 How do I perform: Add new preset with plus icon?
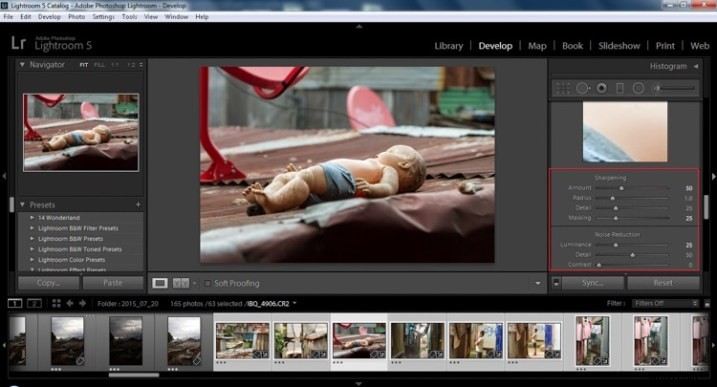(x=138, y=204)
